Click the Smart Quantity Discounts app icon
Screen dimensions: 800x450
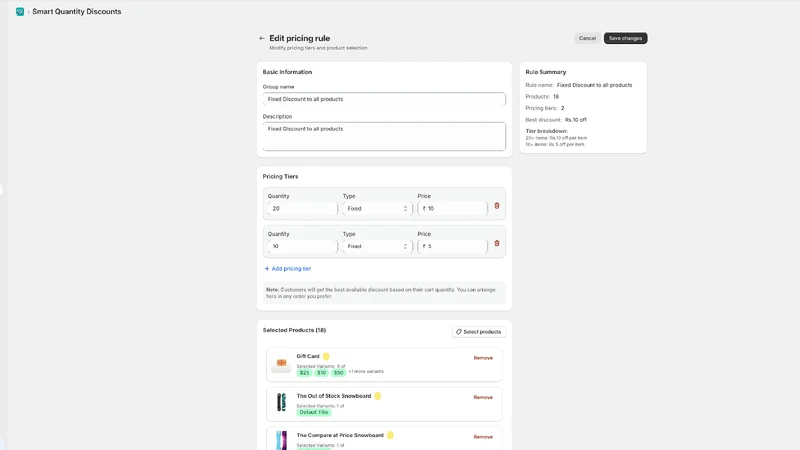coord(20,11)
